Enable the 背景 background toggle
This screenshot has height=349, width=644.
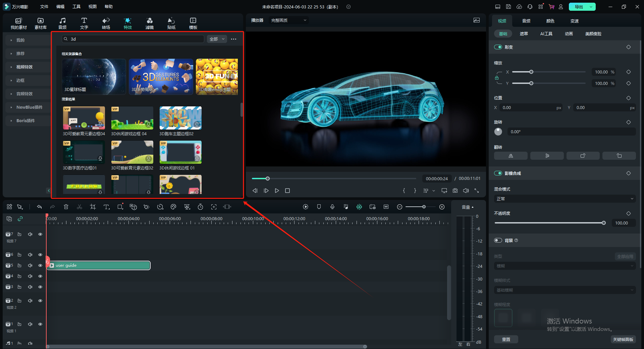(498, 241)
